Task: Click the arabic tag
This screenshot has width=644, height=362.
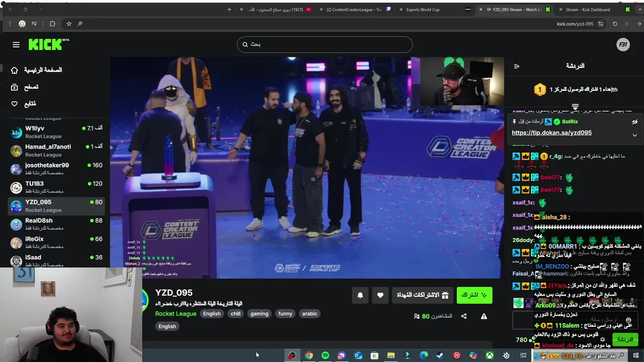Action: [x=309, y=314]
